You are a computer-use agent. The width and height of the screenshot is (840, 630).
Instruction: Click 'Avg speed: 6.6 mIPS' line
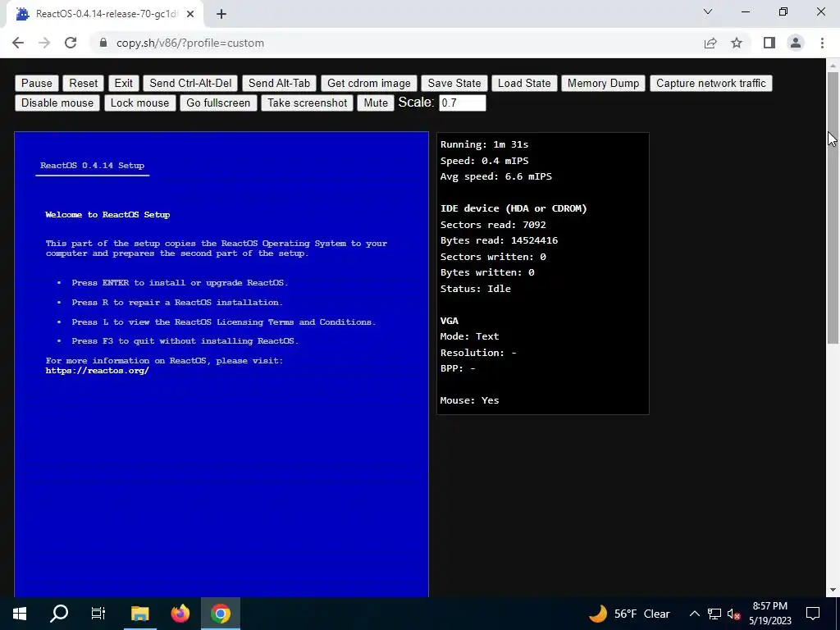pyautogui.click(x=496, y=176)
